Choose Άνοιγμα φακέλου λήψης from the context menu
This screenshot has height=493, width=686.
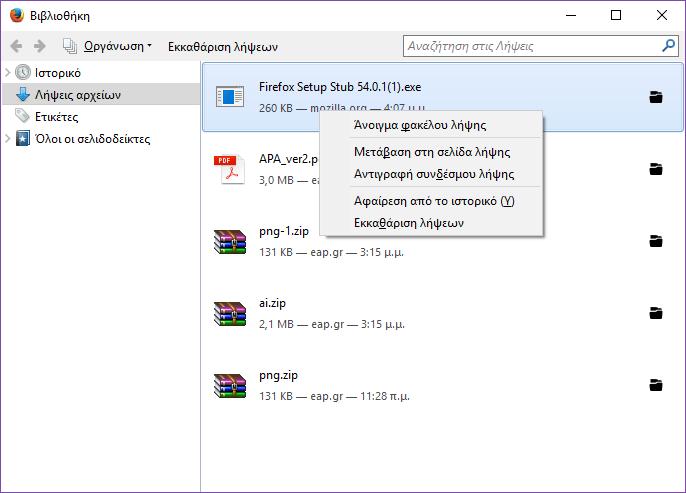coord(431,125)
